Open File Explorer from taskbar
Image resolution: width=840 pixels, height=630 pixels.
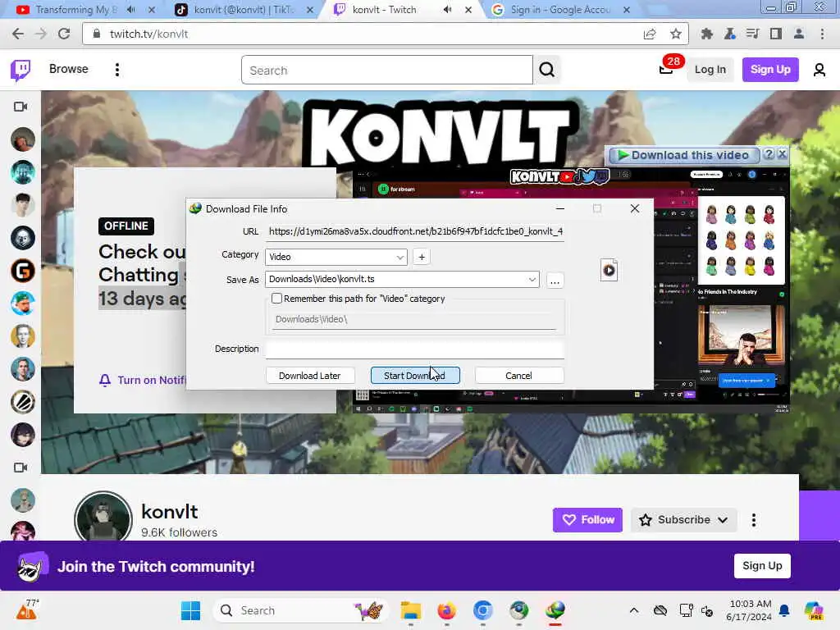coord(411,610)
